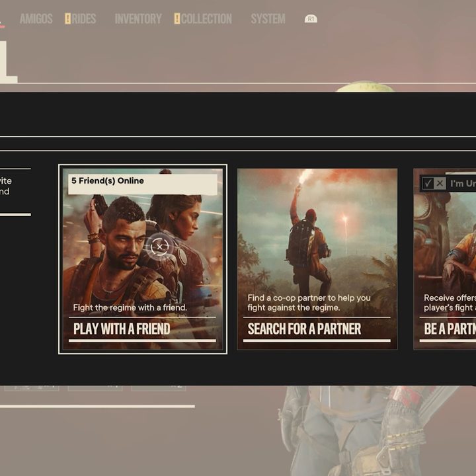Click the Rides new-item exclamation badge

[x=67, y=19]
